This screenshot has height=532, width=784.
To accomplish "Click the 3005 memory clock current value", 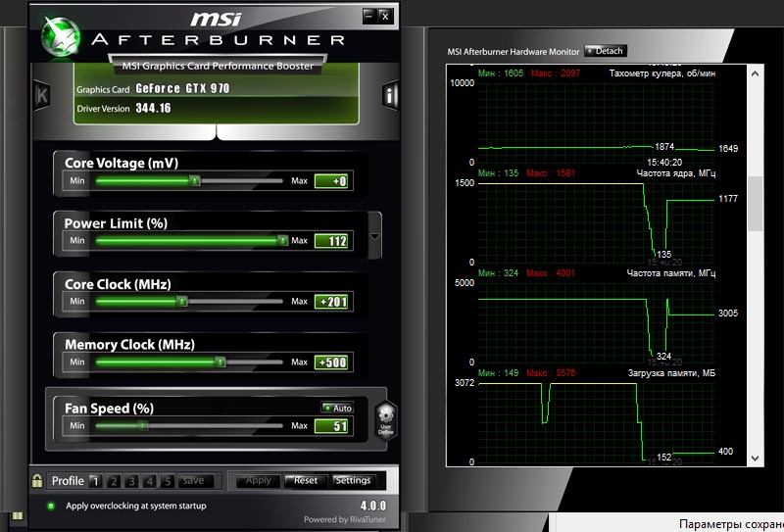I will tap(727, 313).
